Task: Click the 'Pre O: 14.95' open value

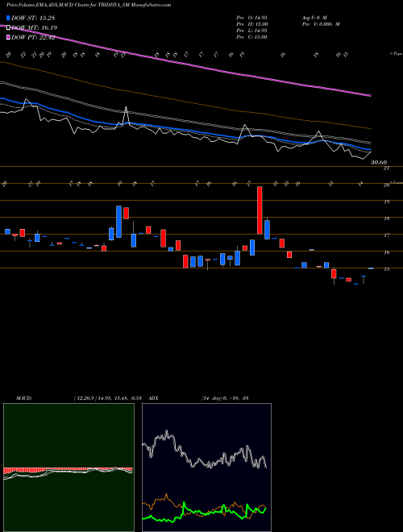Action: [251, 17]
